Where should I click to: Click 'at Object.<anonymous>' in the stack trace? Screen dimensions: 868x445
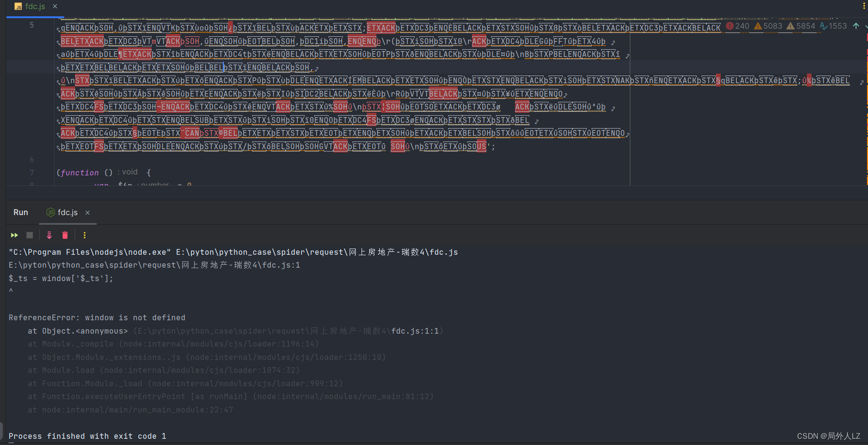[78, 331]
